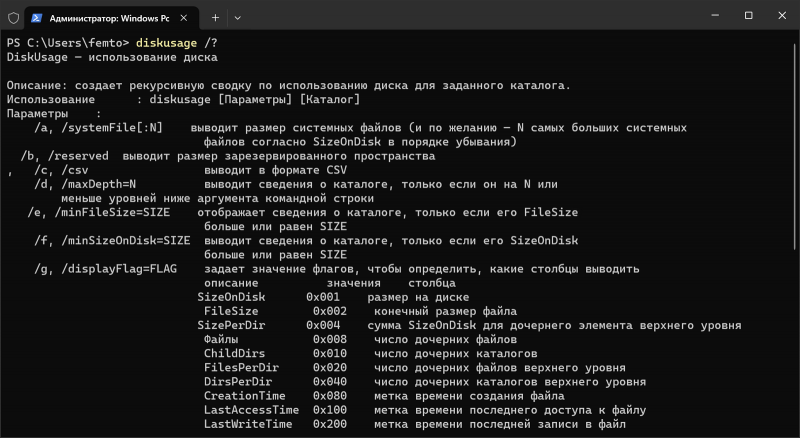The image size is (800, 438).
Task: Open a new tab with plus button
Action: (215, 17)
